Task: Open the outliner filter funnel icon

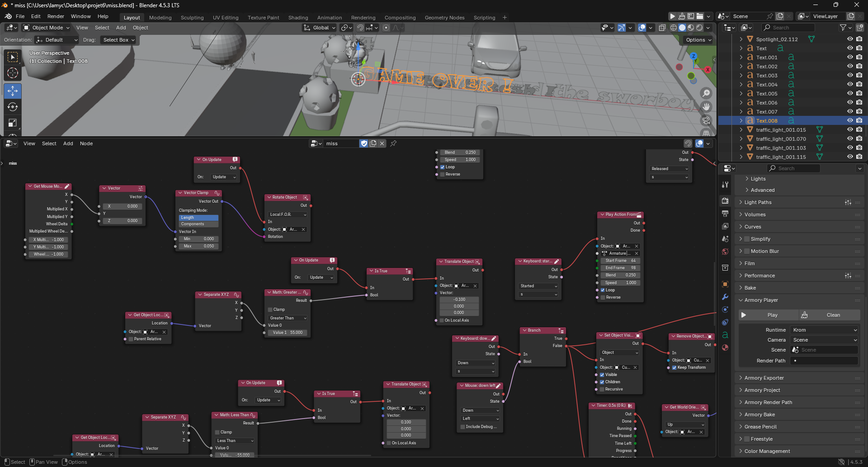Action: pos(843,28)
